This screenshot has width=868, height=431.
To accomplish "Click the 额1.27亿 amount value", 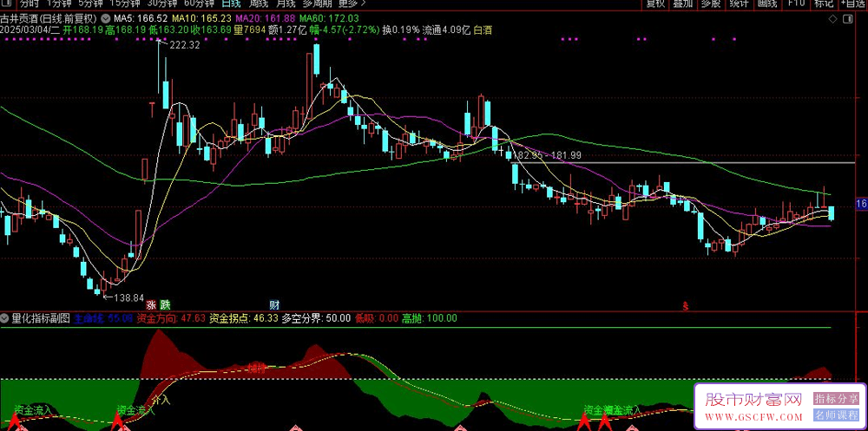I will pyautogui.click(x=288, y=29).
